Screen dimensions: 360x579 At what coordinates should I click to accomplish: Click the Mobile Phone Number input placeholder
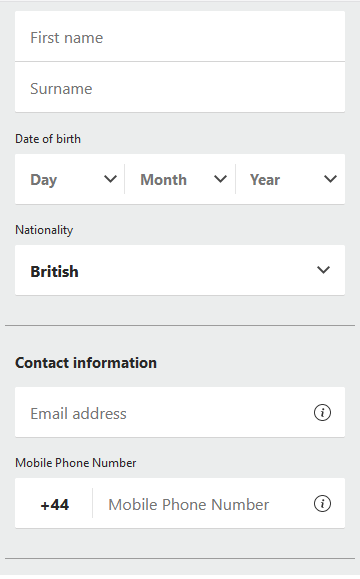click(188, 504)
